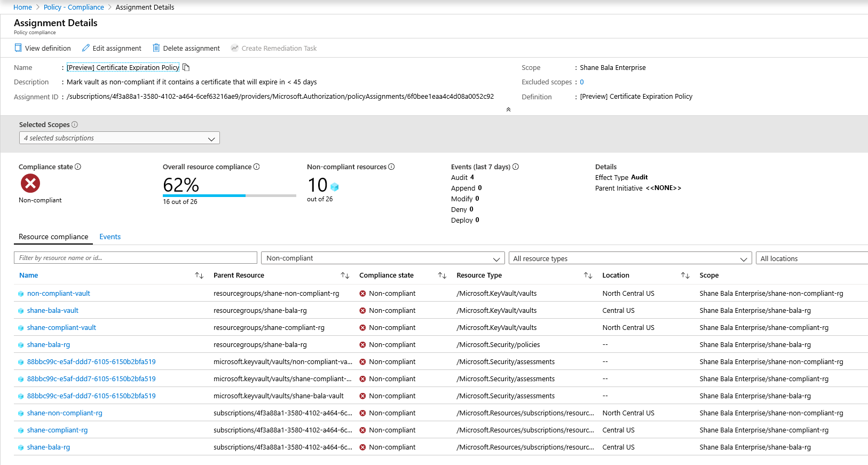Switch to the Events tab
Viewport: 868px width, 465px height.
coord(110,237)
